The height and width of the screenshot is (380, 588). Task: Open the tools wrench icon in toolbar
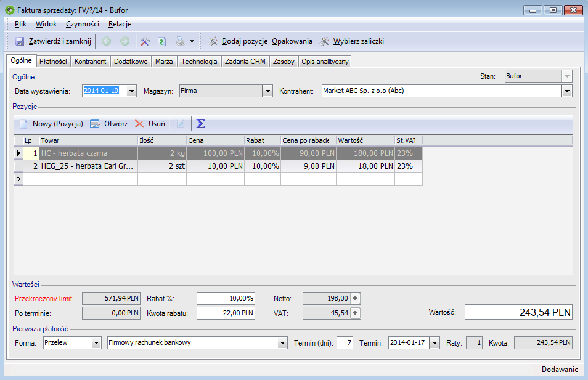click(x=145, y=41)
